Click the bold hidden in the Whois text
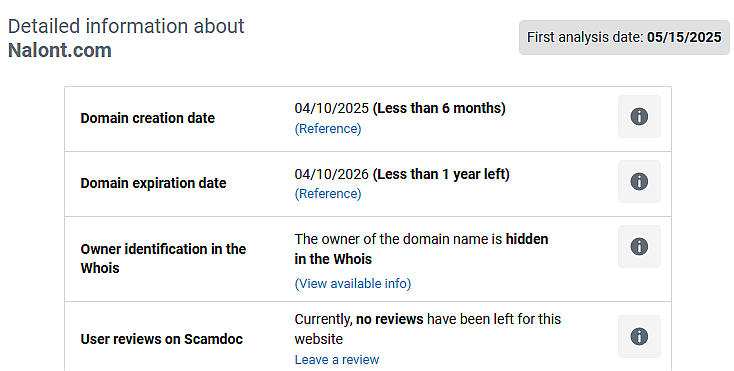Image resolution: width=734 pixels, height=371 pixels. pos(421,249)
